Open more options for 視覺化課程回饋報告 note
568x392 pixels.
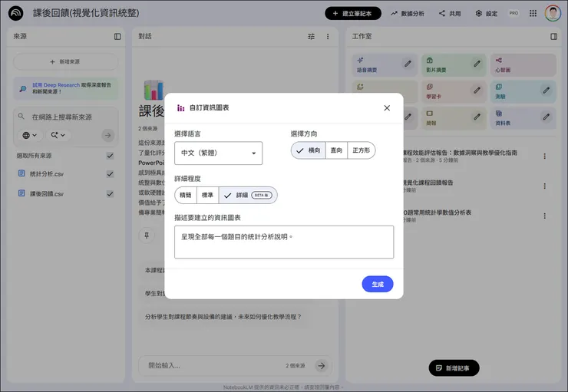tap(544, 186)
